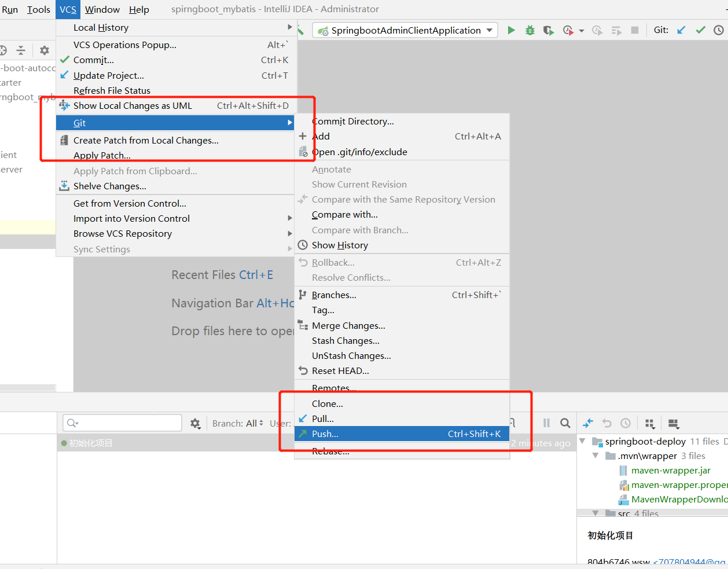This screenshot has width=728, height=569.
Task: Open .git/info/exclude entry
Action: (402, 152)
